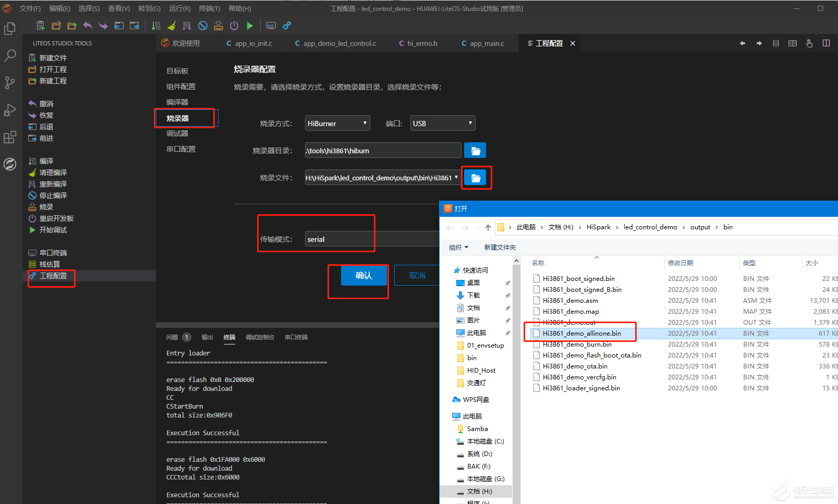Open the Explorer view in activity bar
Screen dimensions: 838x504
(x=10, y=29)
